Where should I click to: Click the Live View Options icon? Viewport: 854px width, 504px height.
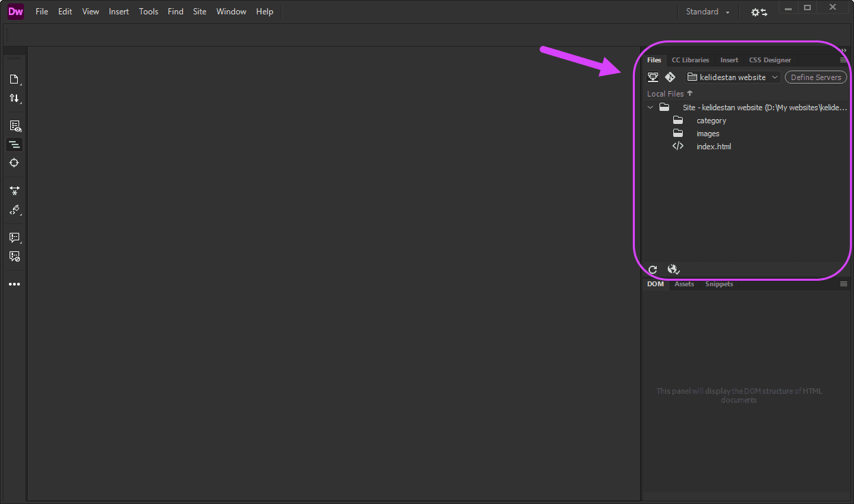click(x=14, y=126)
